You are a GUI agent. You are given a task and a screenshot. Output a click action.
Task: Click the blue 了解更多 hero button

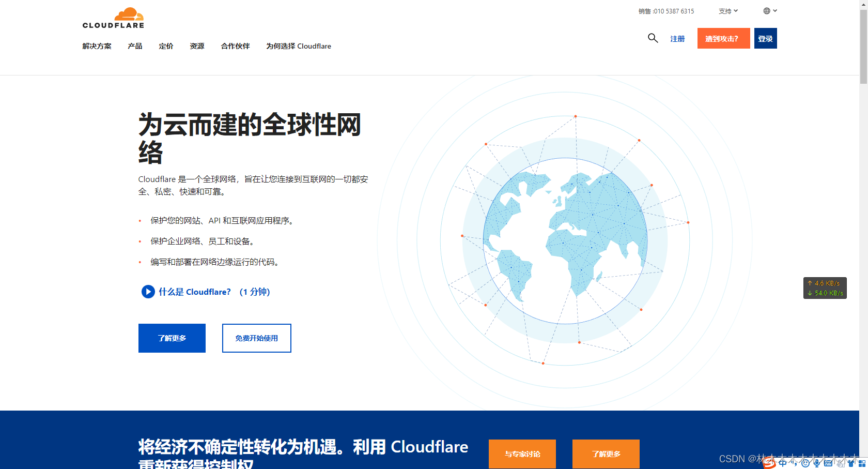[x=172, y=338]
